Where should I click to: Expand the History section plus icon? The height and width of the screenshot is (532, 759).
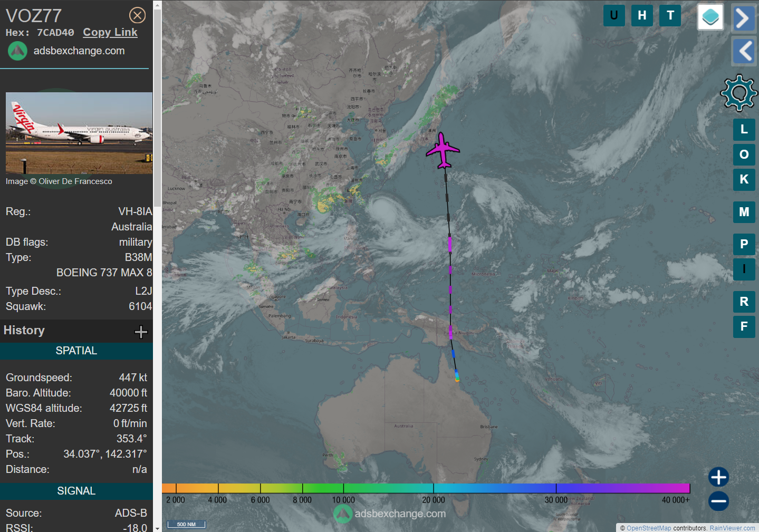point(141,332)
